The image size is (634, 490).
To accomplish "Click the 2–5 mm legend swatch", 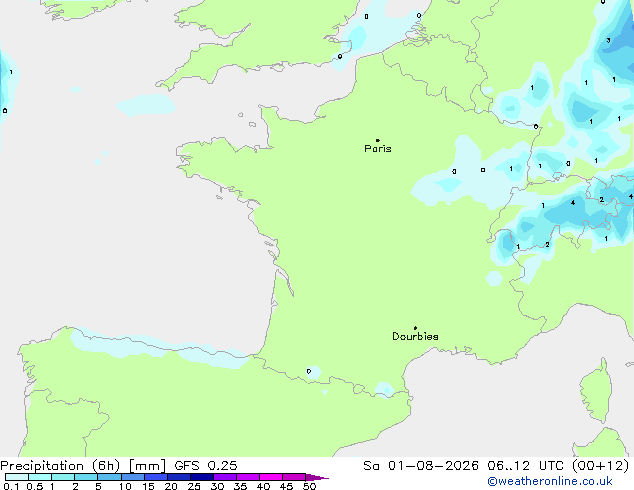I will [86, 477].
